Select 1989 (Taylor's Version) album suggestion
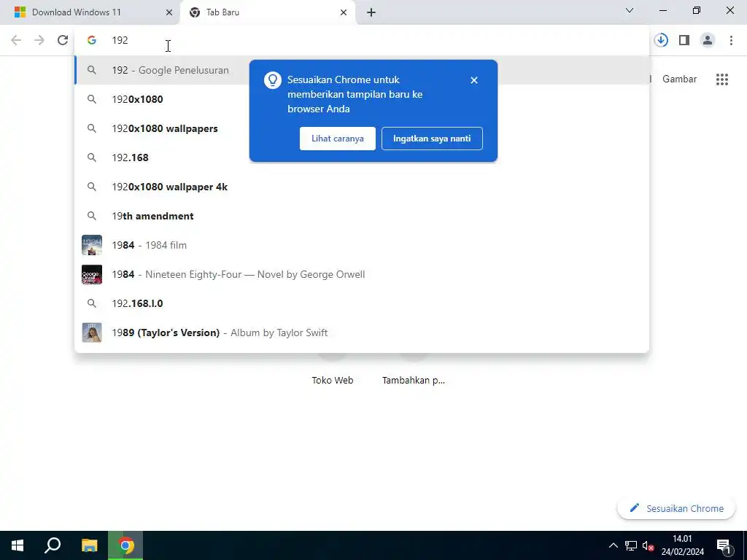Viewport: 747px width, 560px height. pyautogui.click(x=362, y=332)
